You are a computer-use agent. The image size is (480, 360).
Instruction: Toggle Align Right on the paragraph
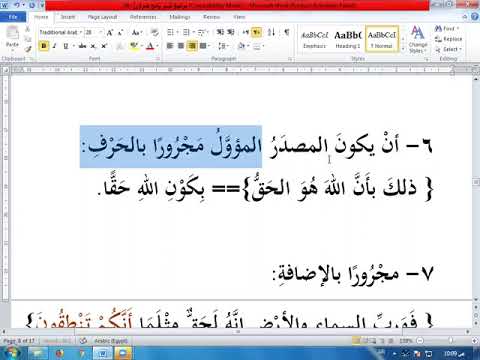click(192, 46)
